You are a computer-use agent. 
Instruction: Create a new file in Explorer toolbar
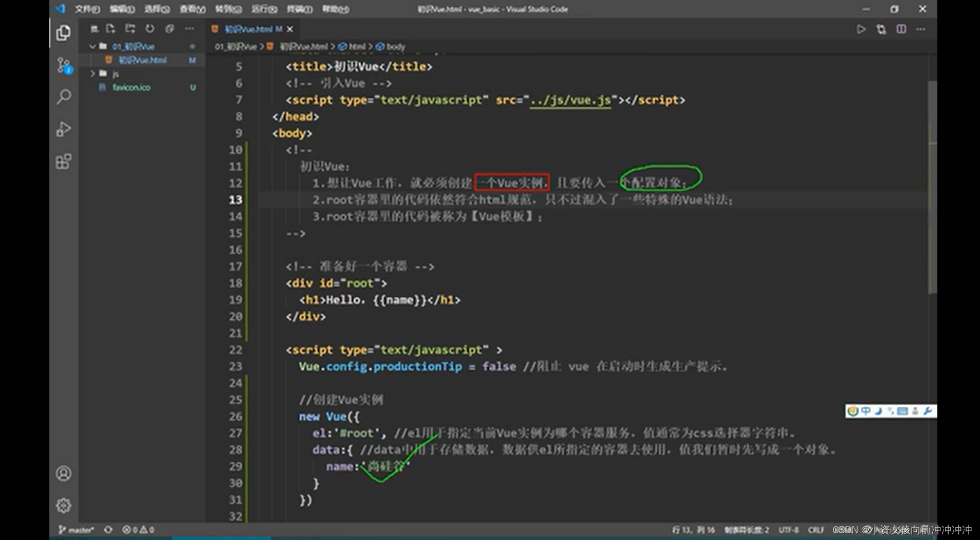(x=110, y=29)
